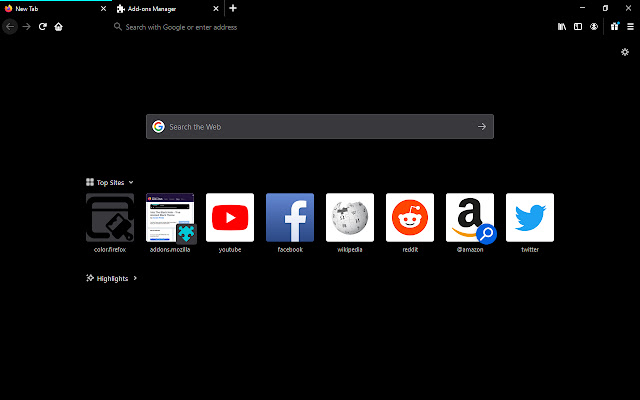Click the Top Sites grid icon
The height and width of the screenshot is (400, 640).
click(90, 182)
